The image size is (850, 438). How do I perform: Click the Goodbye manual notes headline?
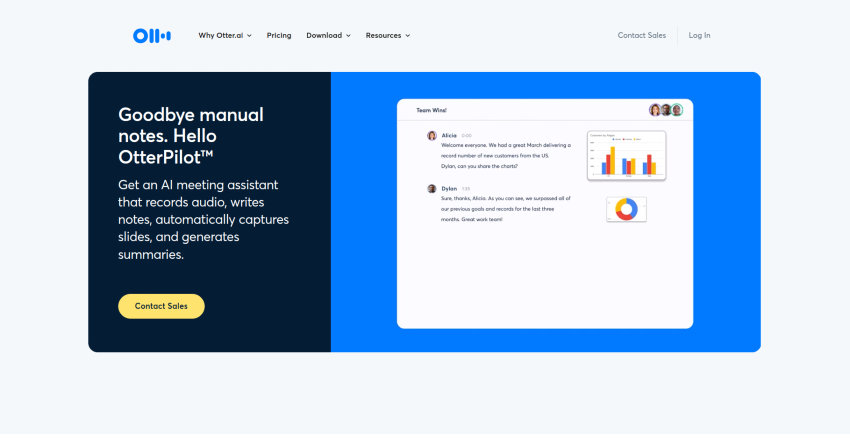pyautogui.click(x=191, y=136)
